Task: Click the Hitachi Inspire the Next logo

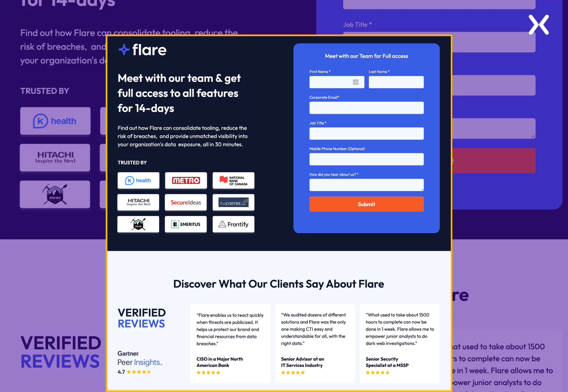Action: 139,202
